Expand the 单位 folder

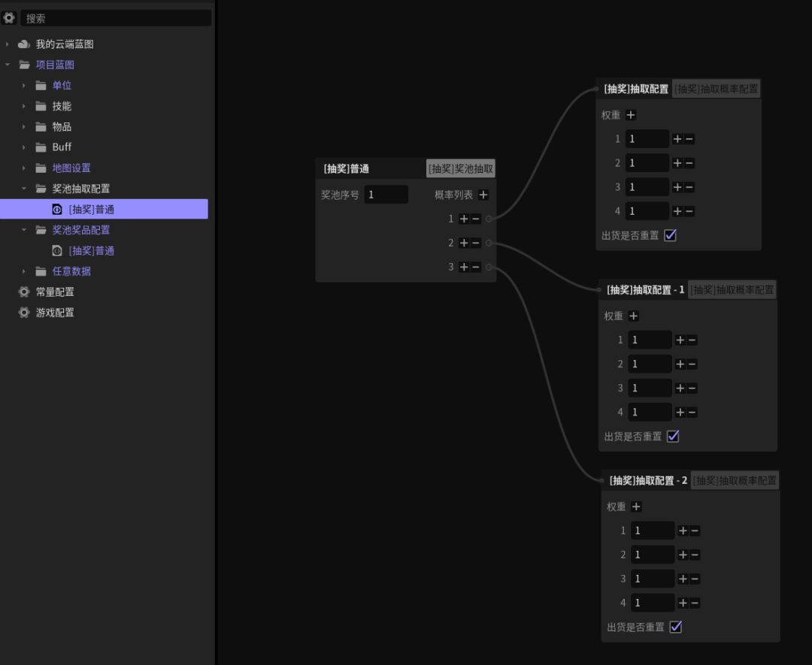click(24, 86)
